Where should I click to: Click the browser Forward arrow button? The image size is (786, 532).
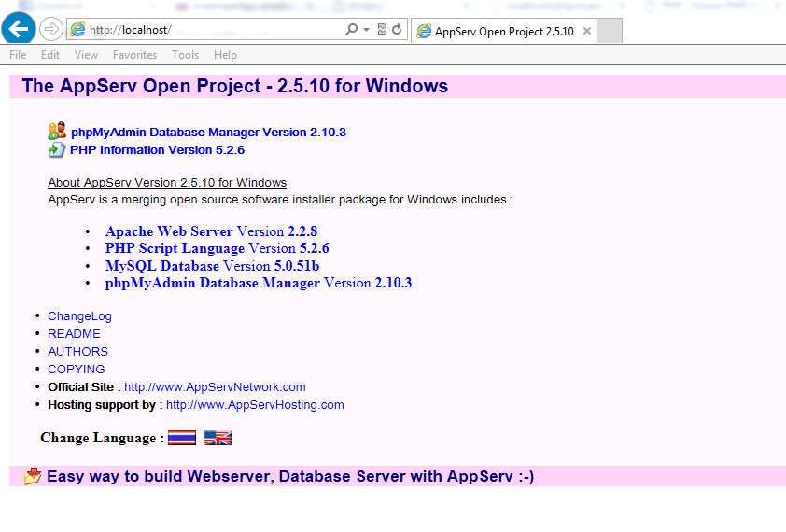pyautogui.click(x=50, y=29)
